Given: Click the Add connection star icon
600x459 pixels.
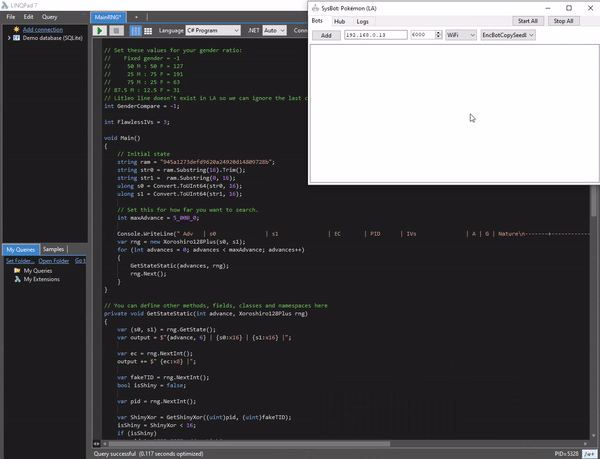Looking at the screenshot, I should click(16, 29).
